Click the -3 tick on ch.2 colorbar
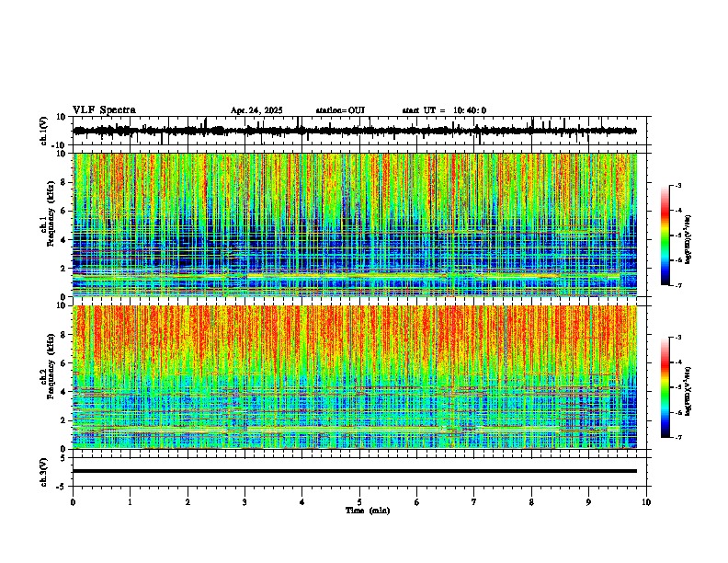This screenshot has width=728, height=563. 677,338
